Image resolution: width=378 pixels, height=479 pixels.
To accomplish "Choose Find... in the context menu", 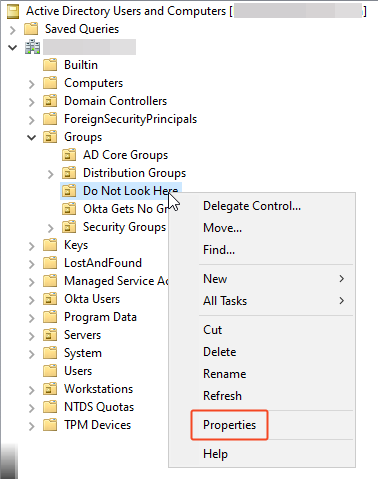I will pos(262,250).
